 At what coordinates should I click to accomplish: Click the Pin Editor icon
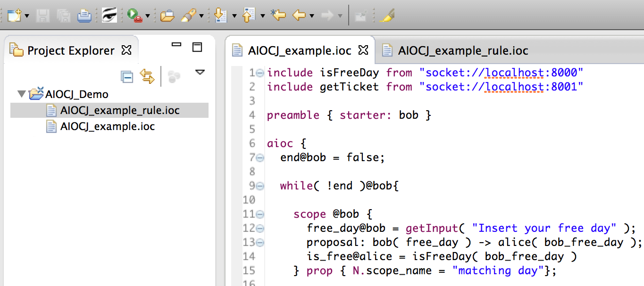(360, 16)
